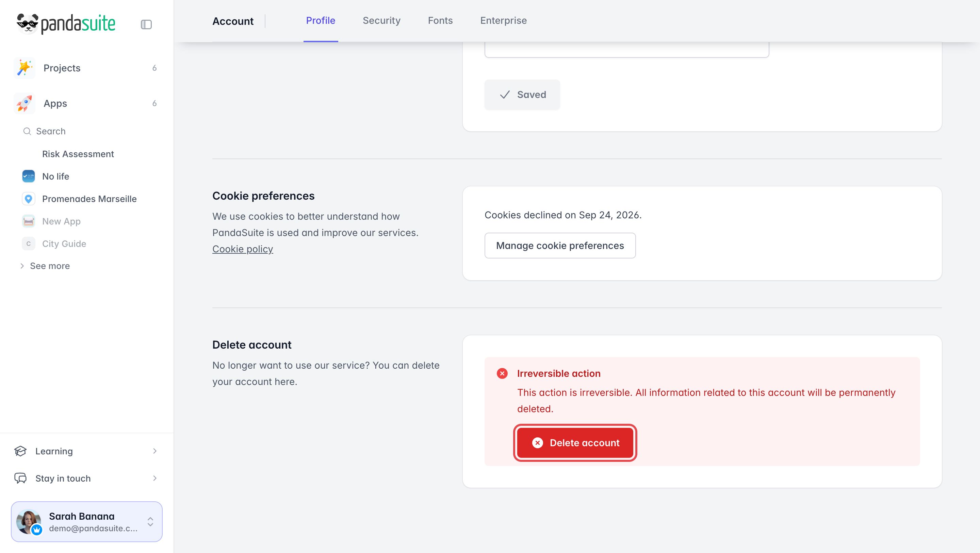Click the Account heading in top bar
Viewport: 980px width, 553px height.
click(x=233, y=21)
